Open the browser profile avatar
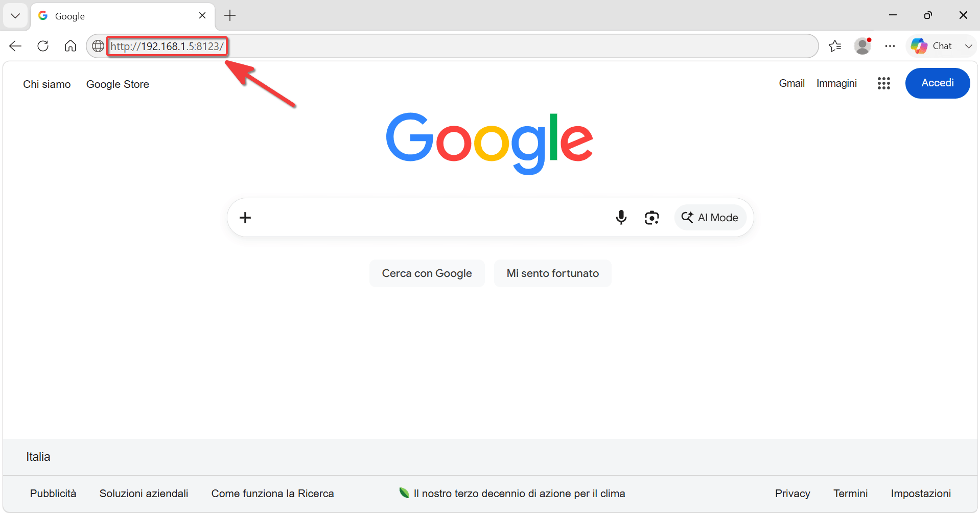The width and height of the screenshot is (980, 515). [862, 46]
